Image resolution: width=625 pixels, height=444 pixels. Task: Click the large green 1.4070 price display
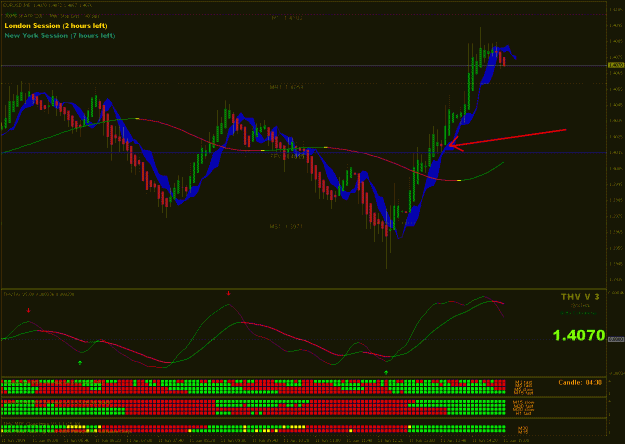[579, 335]
